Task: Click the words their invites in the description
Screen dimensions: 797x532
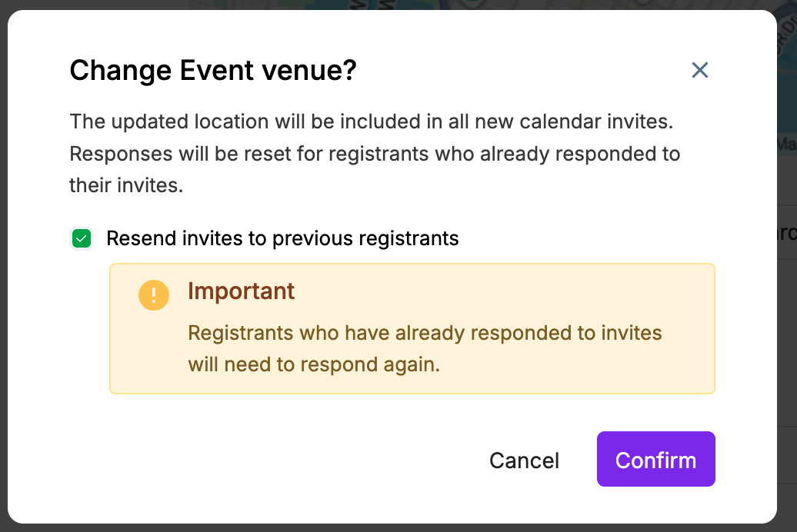Action: [126, 186]
